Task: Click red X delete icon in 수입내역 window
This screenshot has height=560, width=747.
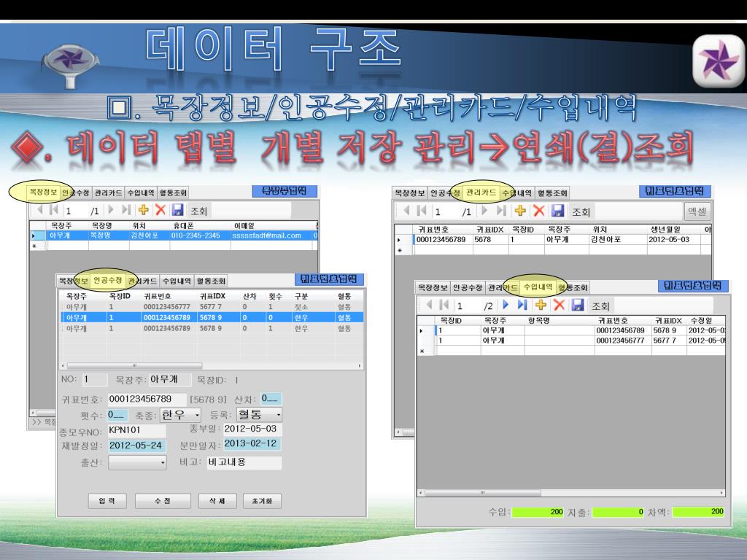Action: [559, 305]
